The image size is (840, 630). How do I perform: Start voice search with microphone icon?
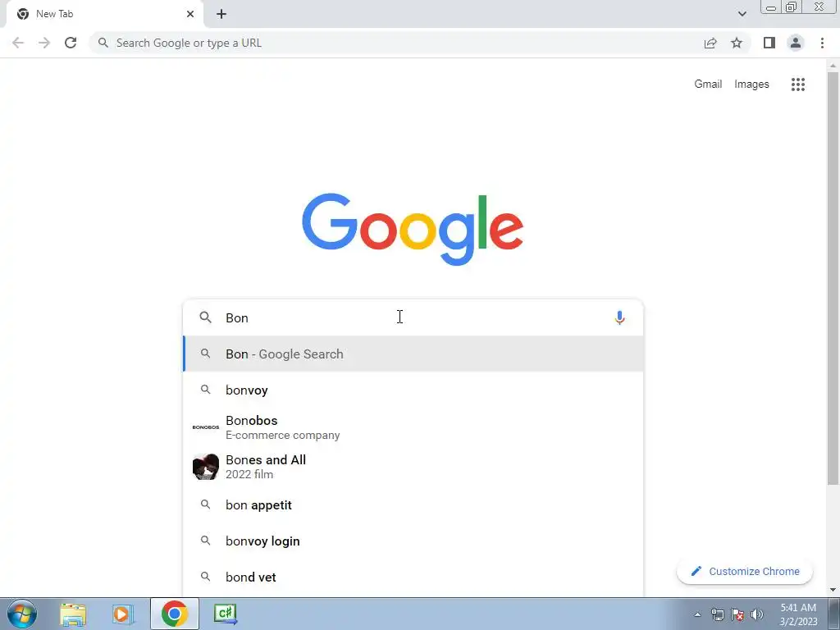pyautogui.click(x=619, y=317)
